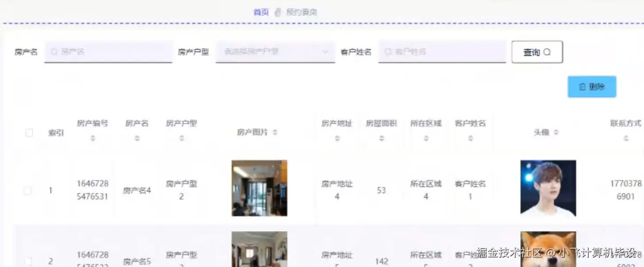
Task: Click the 房产编号 16467285476531 cell
Action: click(92, 190)
